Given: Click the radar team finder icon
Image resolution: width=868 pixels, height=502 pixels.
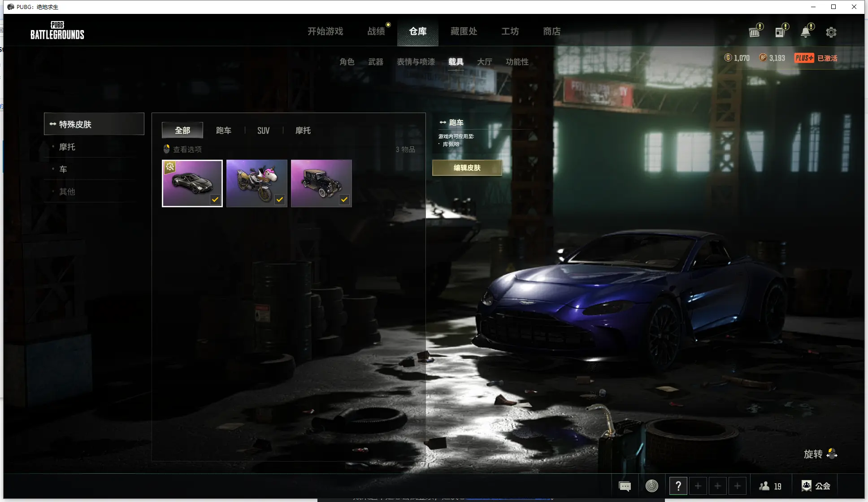Looking at the screenshot, I should 651,486.
